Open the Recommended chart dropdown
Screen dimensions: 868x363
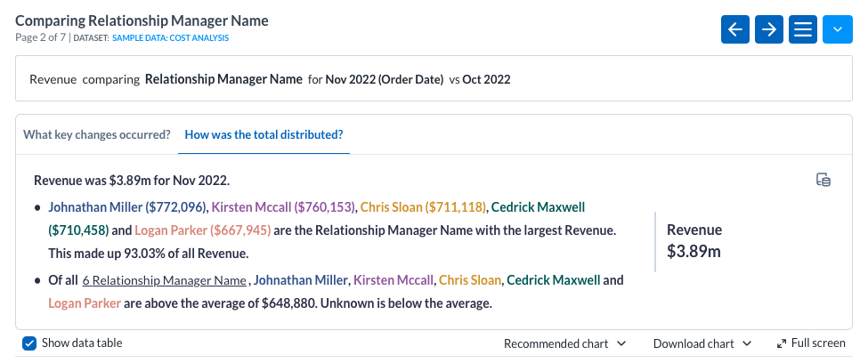564,343
